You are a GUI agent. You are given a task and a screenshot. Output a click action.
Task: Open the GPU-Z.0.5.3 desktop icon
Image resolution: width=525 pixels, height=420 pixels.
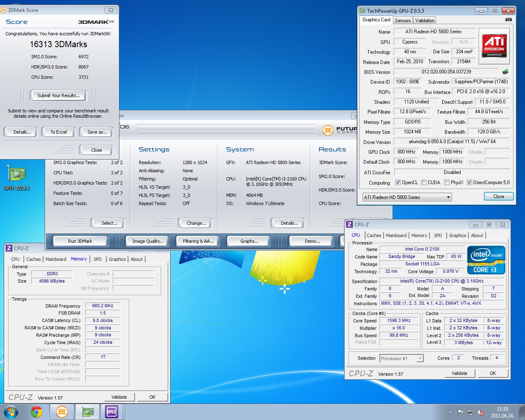[16, 178]
